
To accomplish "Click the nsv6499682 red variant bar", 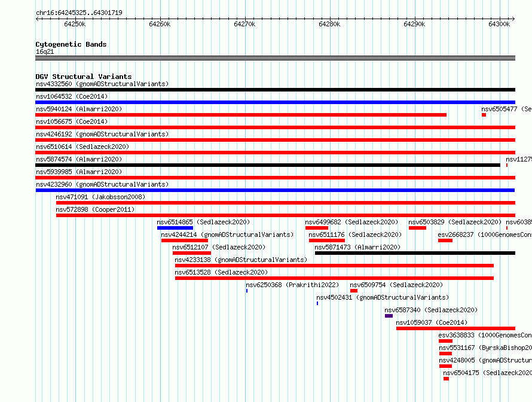I will 317,228.
